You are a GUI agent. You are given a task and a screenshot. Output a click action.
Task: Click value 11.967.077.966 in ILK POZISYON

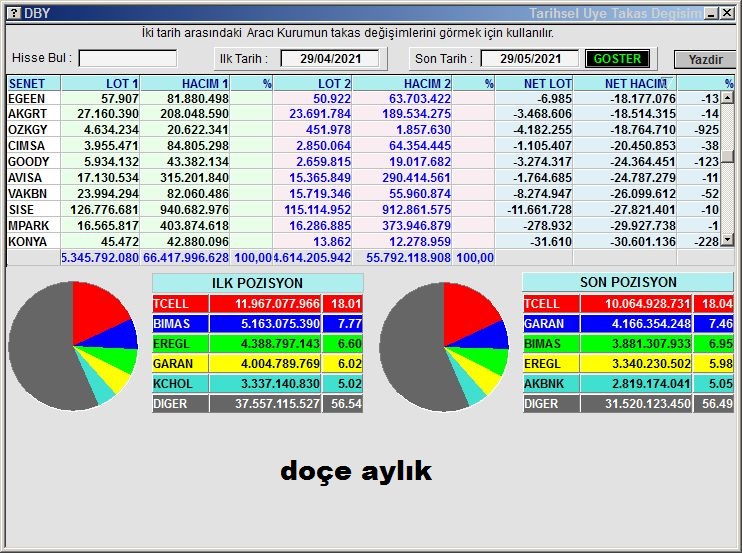[x=277, y=304]
